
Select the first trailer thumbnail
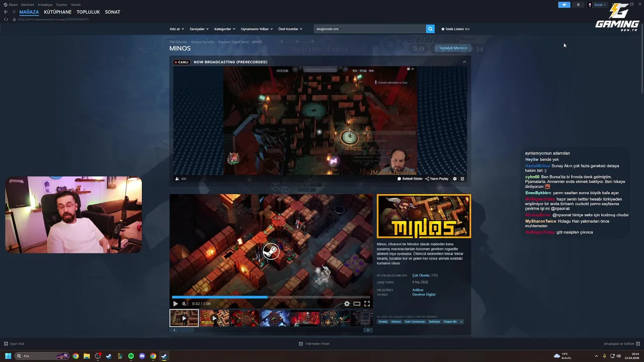click(x=184, y=318)
